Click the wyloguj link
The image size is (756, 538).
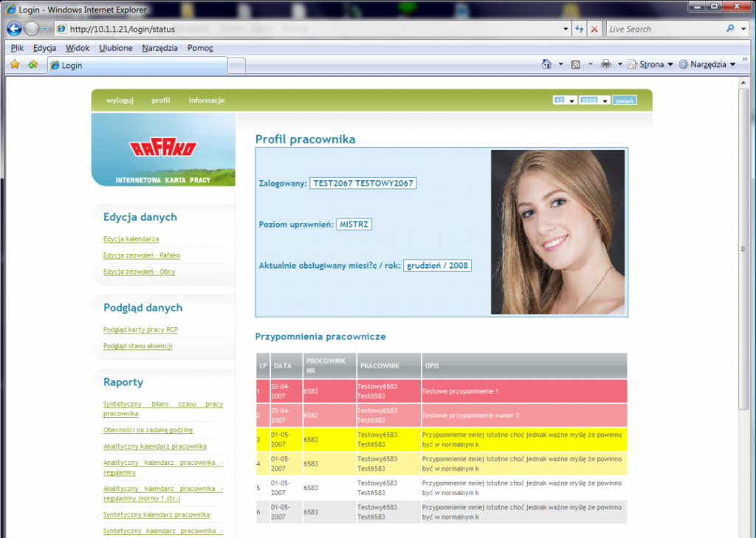click(x=120, y=100)
